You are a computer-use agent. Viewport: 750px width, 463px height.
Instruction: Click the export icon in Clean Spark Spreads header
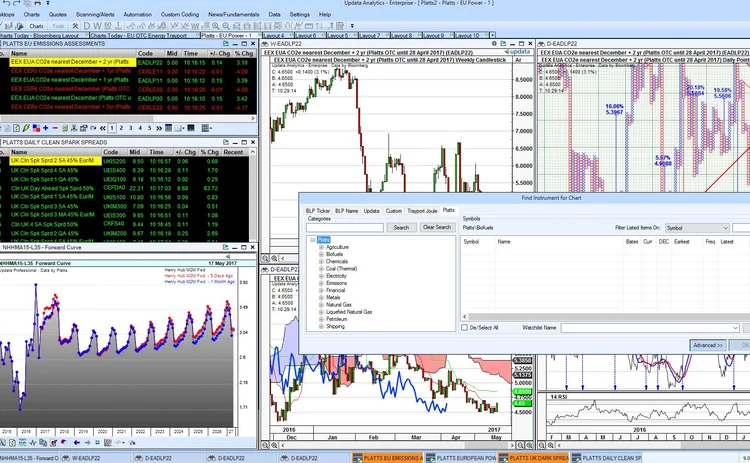[x=225, y=142]
